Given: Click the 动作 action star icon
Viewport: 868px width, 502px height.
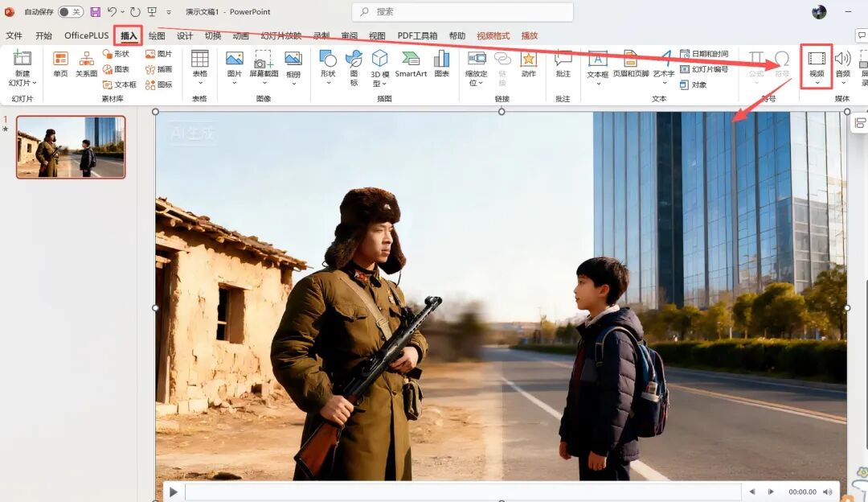Looking at the screenshot, I should pos(528,64).
